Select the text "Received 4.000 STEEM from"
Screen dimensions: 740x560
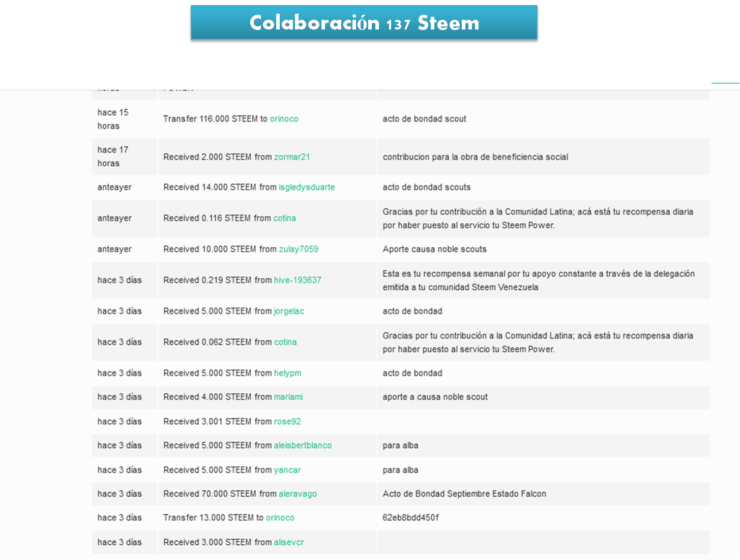pyautogui.click(x=218, y=397)
